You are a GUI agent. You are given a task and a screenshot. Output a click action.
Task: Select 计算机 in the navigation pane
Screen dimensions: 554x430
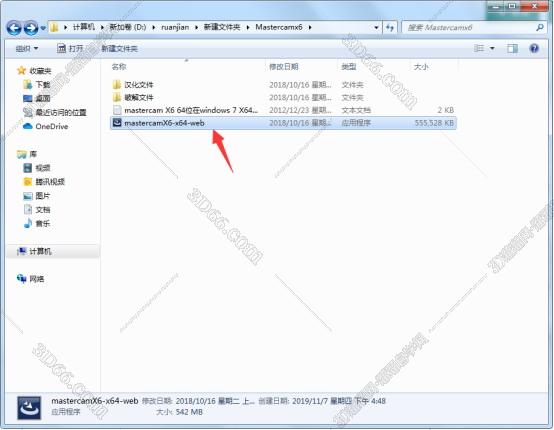pos(40,251)
